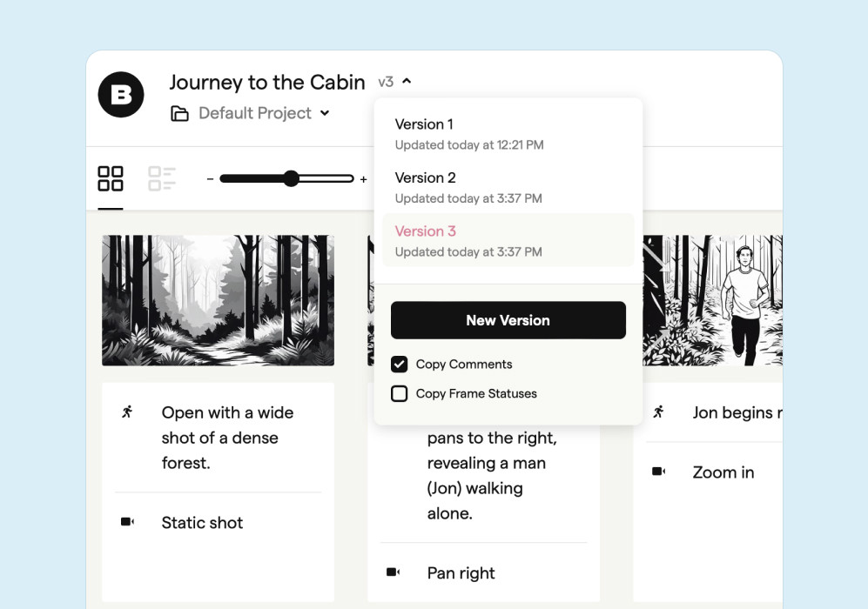
Task: Switch to grid view layout
Action: 111,178
